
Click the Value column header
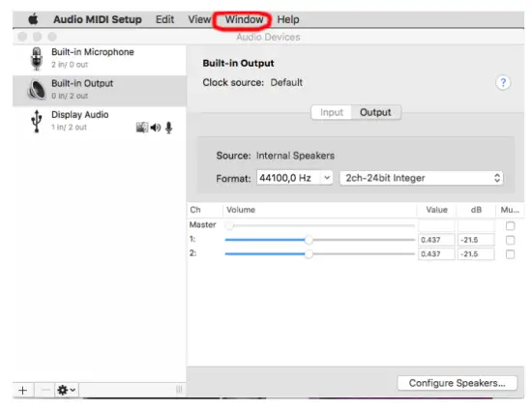point(436,210)
